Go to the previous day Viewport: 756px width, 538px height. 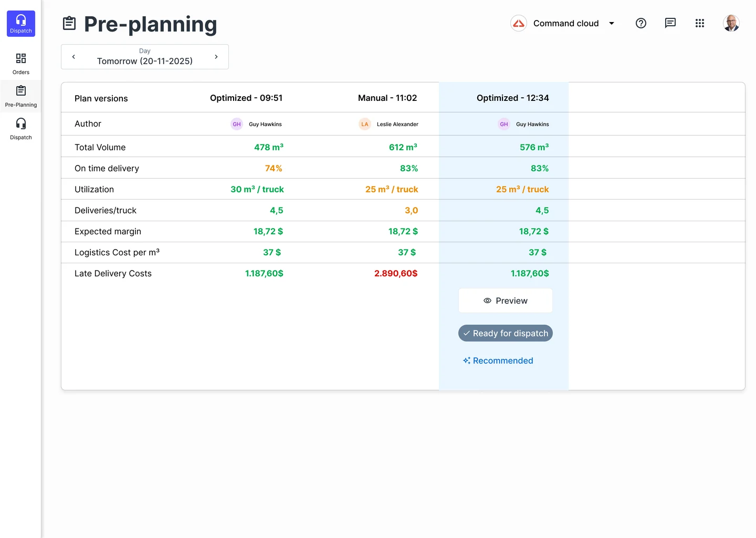[73, 57]
